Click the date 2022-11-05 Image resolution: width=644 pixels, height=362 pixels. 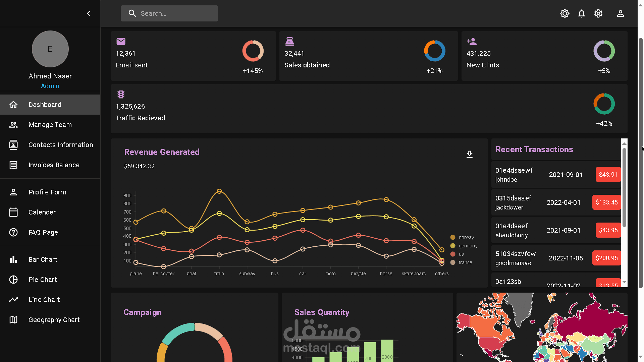566,258
